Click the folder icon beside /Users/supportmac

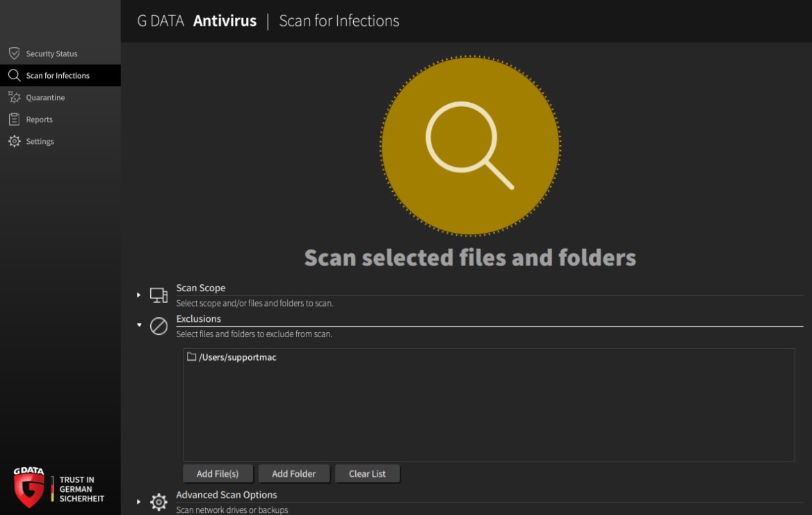(192, 357)
